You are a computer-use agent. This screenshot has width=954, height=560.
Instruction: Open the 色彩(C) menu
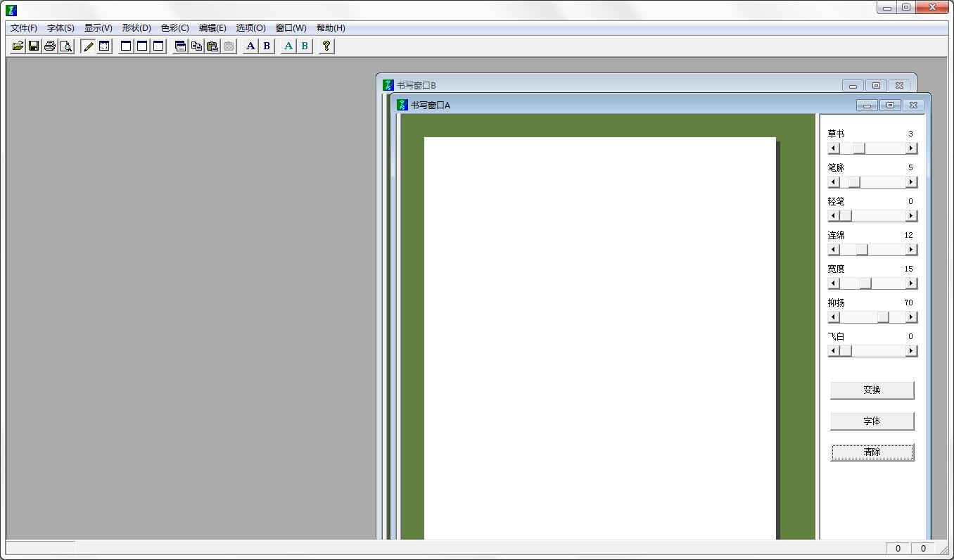coord(174,28)
